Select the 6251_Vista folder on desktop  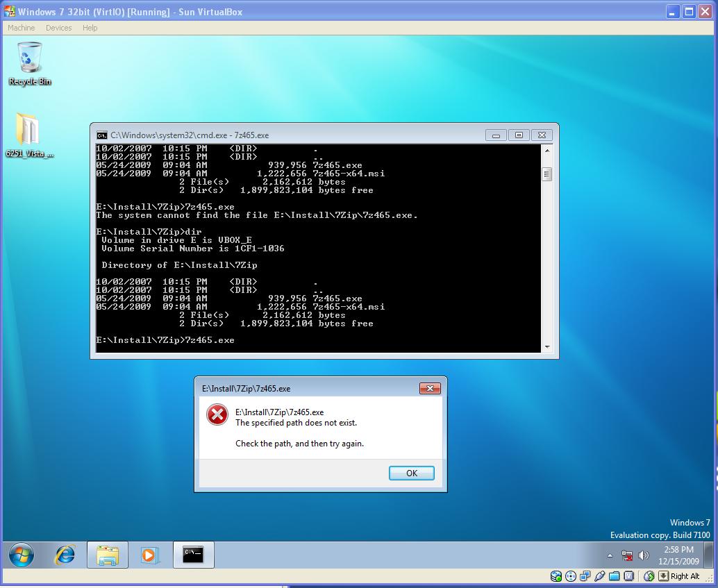[29, 135]
